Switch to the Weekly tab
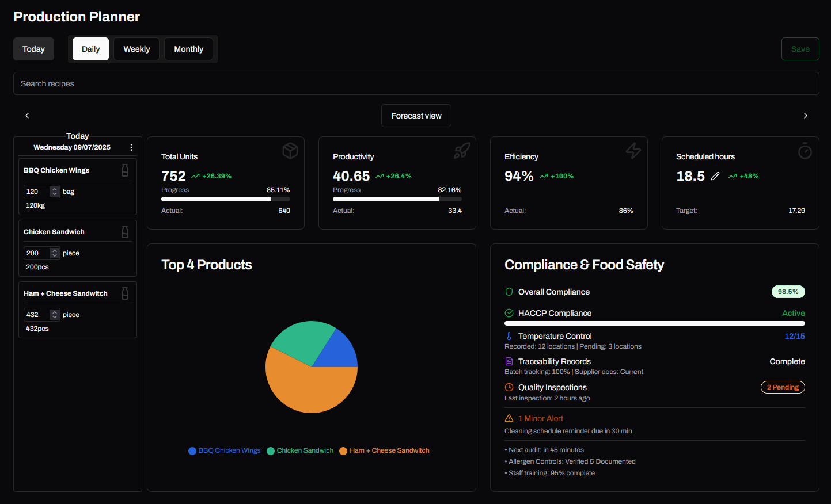Image resolution: width=831 pixels, height=504 pixels. (136, 49)
